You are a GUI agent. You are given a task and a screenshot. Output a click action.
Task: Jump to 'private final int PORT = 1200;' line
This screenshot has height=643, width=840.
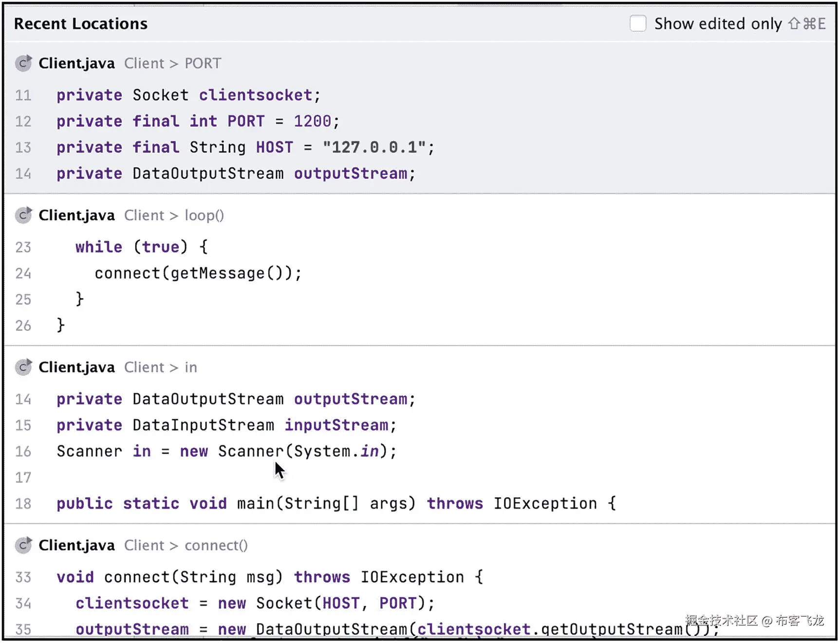pyautogui.click(x=198, y=121)
